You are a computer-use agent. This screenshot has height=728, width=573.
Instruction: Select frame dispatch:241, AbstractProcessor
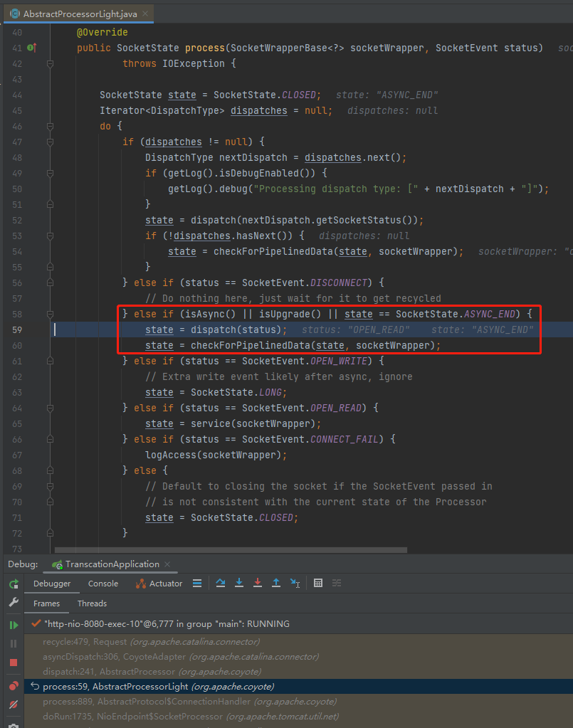point(298,671)
